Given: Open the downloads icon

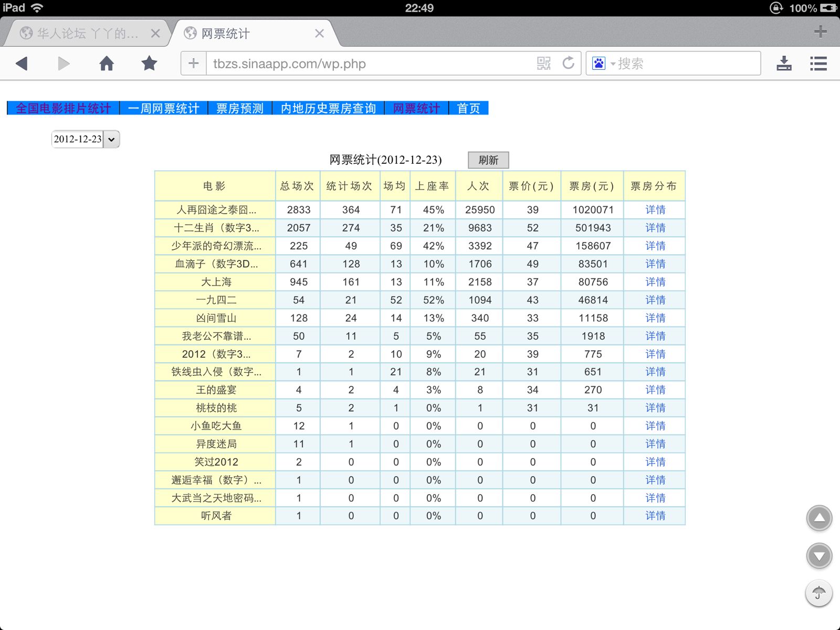Looking at the screenshot, I should tap(784, 64).
